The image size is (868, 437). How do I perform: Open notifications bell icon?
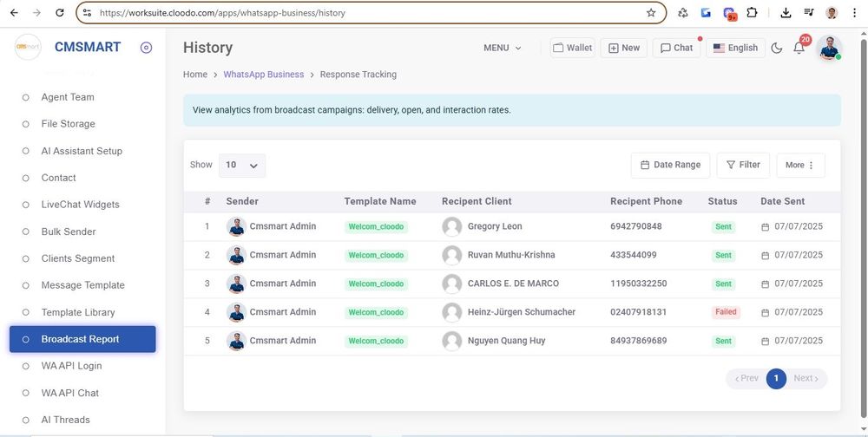[x=799, y=49]
